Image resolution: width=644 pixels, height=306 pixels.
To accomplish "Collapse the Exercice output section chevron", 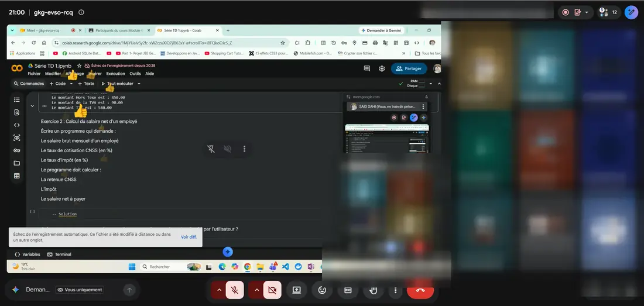I will [x=32, y=106].
